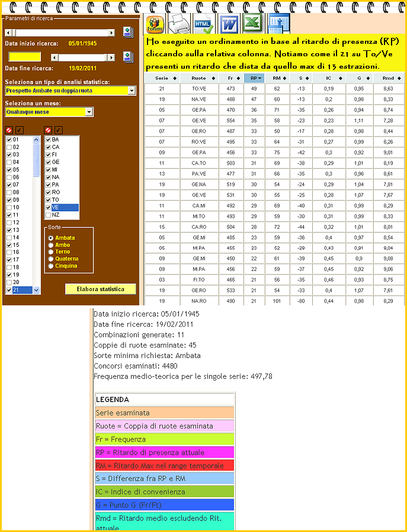Deselect all wheels with red forbidden icon
The image size is (407, 532).
point(48,130)
